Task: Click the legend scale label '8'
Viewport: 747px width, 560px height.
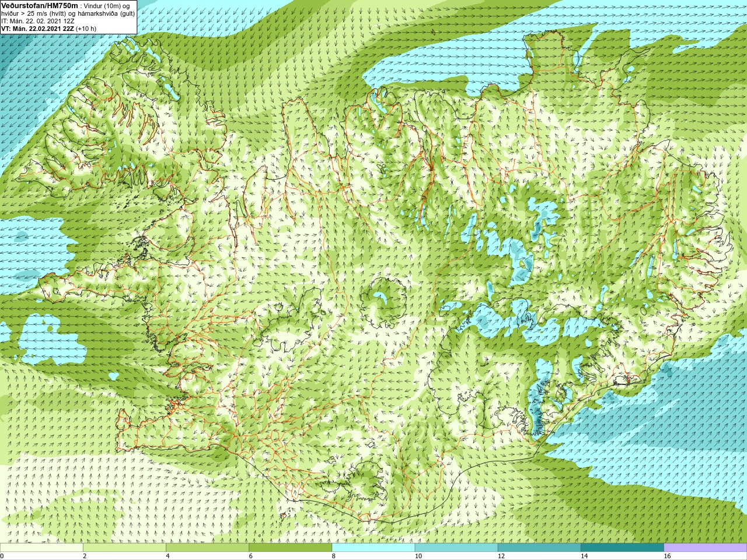Action: (334, 556)
